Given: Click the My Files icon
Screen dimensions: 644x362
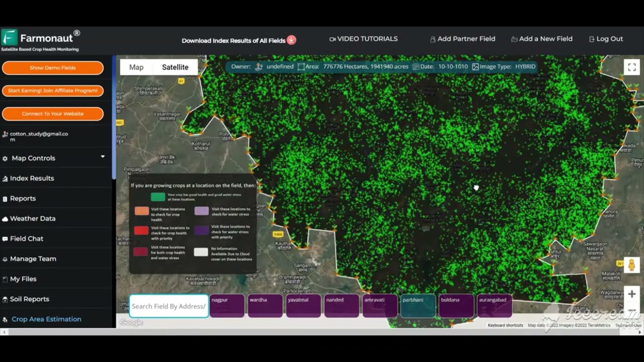Looking at the screenshot, I should [x=5, y=279].
